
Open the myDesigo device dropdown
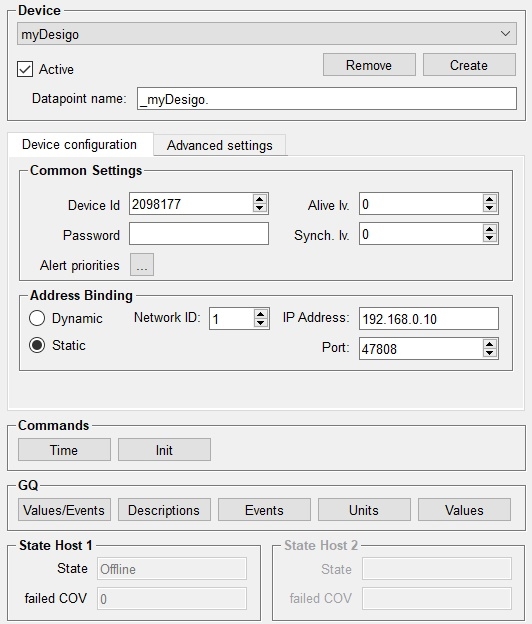point(267,34)
